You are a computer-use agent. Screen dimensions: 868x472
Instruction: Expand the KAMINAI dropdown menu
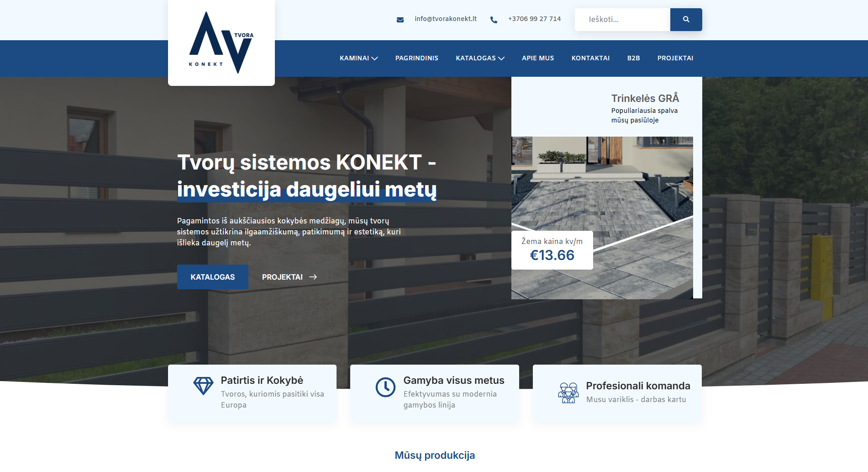point(358,58)
